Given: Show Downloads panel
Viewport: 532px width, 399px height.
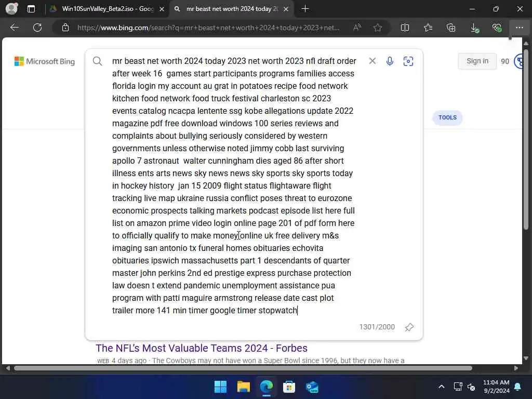Looking at the screenshot, I should pos(475,28).
